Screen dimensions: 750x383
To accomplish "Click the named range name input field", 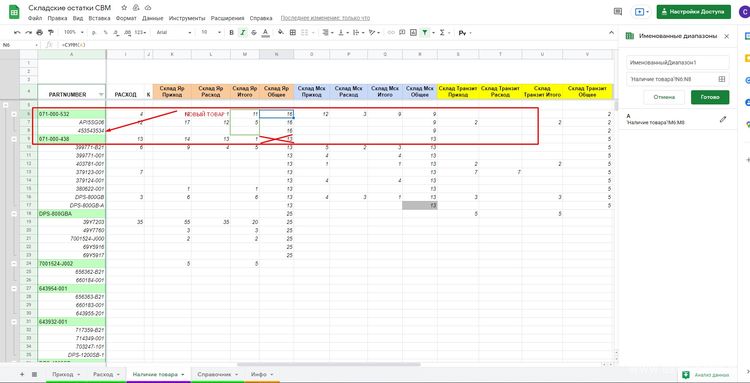I will click(x=677, y=63).
